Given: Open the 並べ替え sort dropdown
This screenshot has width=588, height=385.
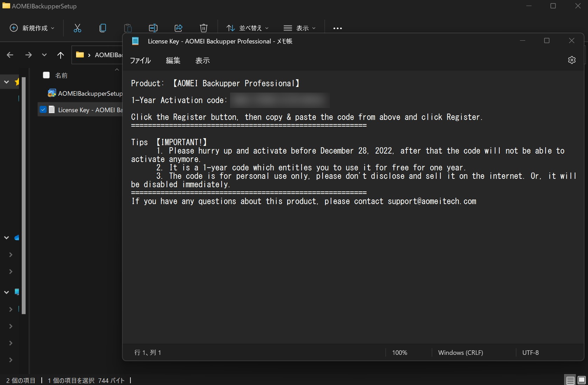Looking at the screenshot, I should 248,28.
